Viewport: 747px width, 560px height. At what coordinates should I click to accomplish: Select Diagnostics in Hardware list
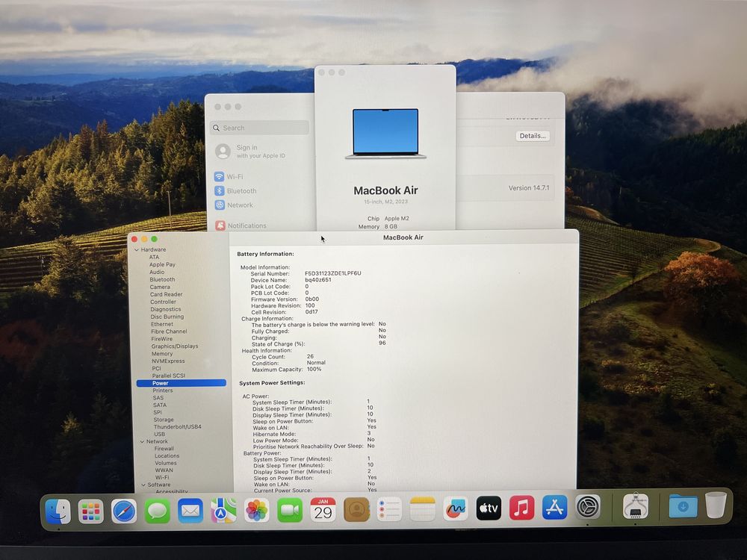point(165,309)
